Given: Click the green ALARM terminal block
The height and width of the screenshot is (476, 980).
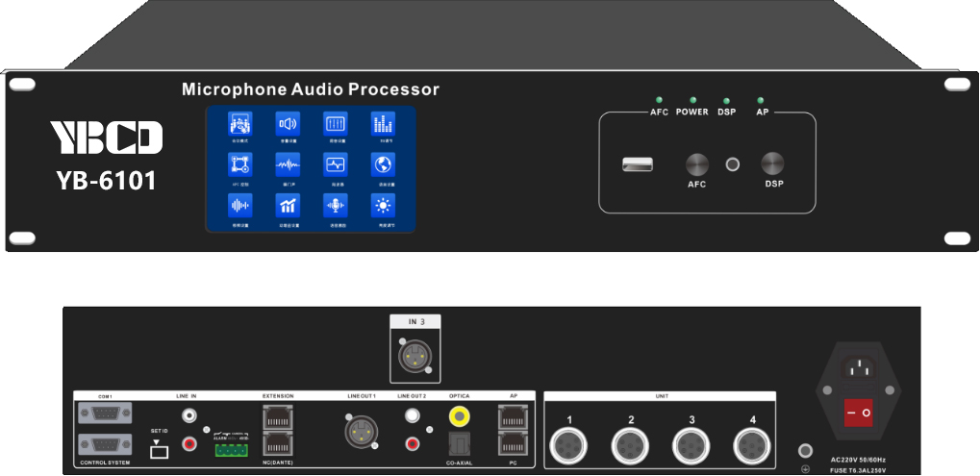Looking at the screenshot, I should (231, 448).
